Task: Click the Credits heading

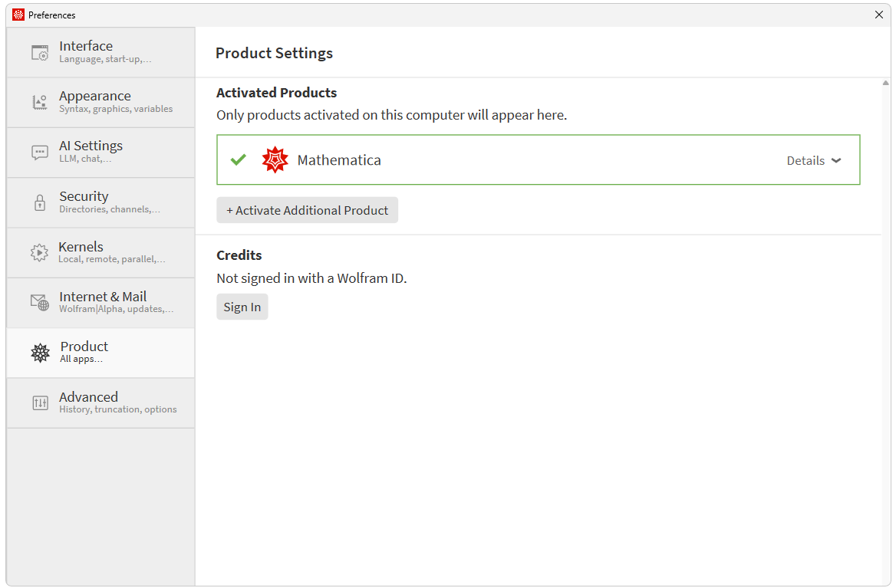Action: click(x=239, y=255)
